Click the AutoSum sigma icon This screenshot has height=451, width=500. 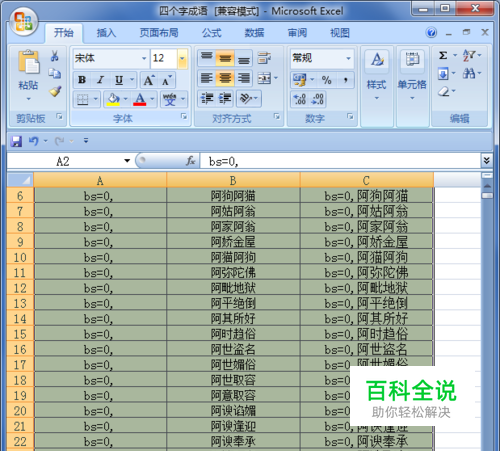pos(443,55)
